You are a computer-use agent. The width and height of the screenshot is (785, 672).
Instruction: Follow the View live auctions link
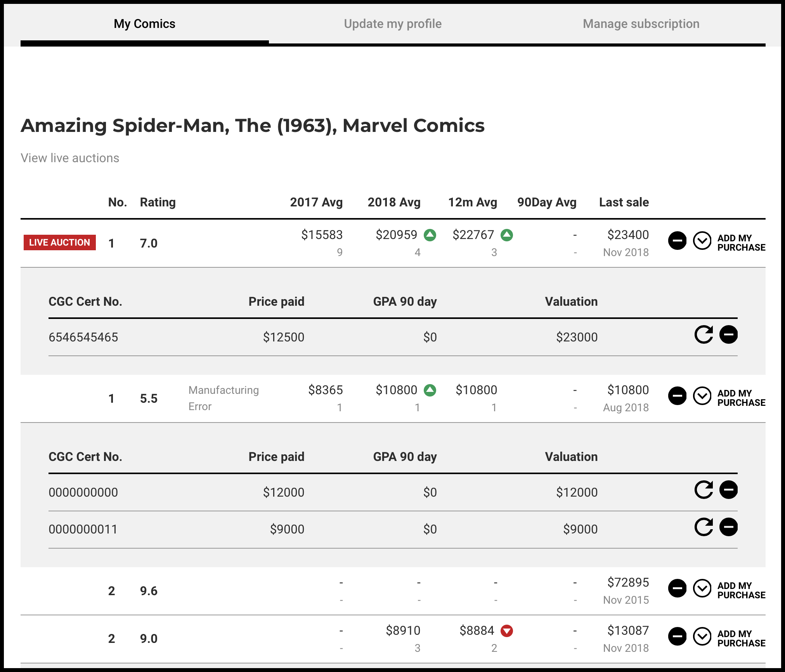(70, 158)
